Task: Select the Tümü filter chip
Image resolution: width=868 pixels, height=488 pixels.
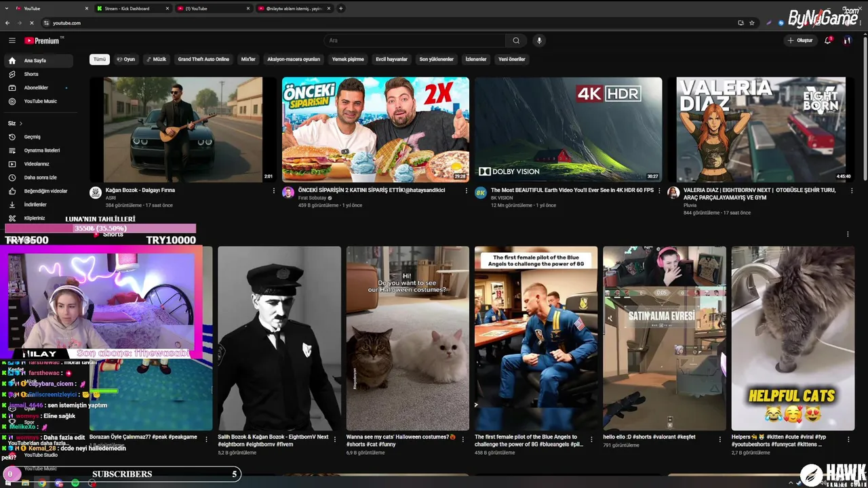Action: (100, 59)
